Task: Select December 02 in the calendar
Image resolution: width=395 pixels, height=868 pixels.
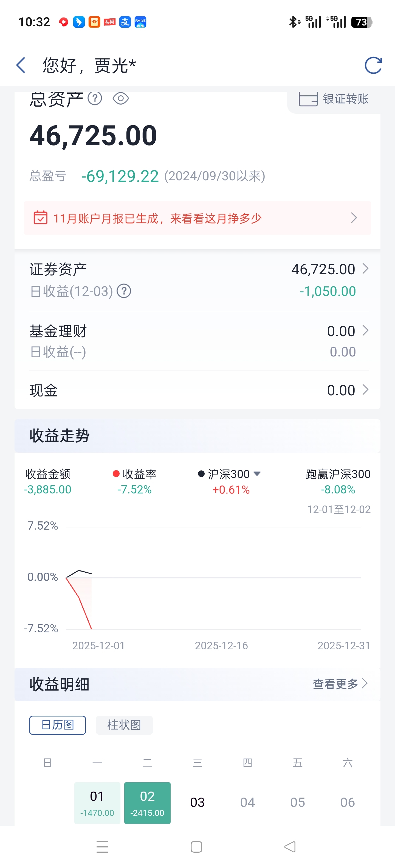Action: pos(147,802)
